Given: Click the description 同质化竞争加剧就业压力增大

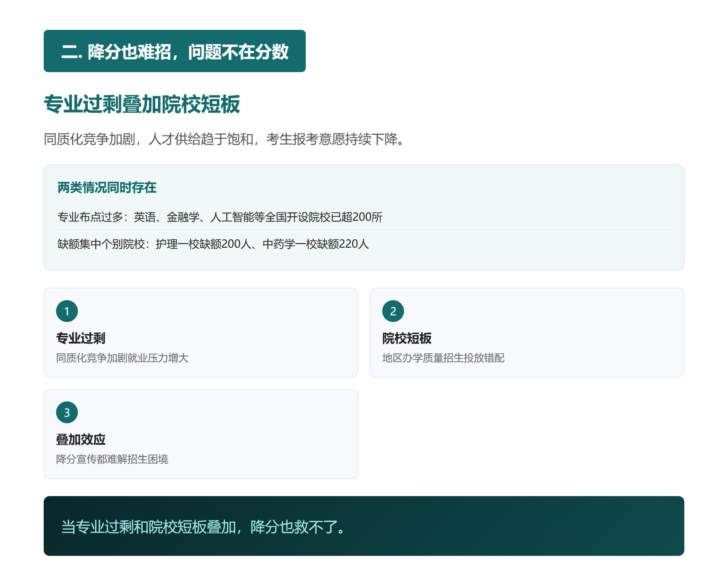Looking at the screenshot, I should pos(122,358).
